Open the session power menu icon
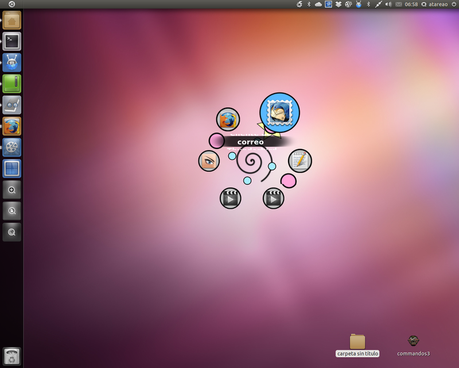 tap(454, 4)
